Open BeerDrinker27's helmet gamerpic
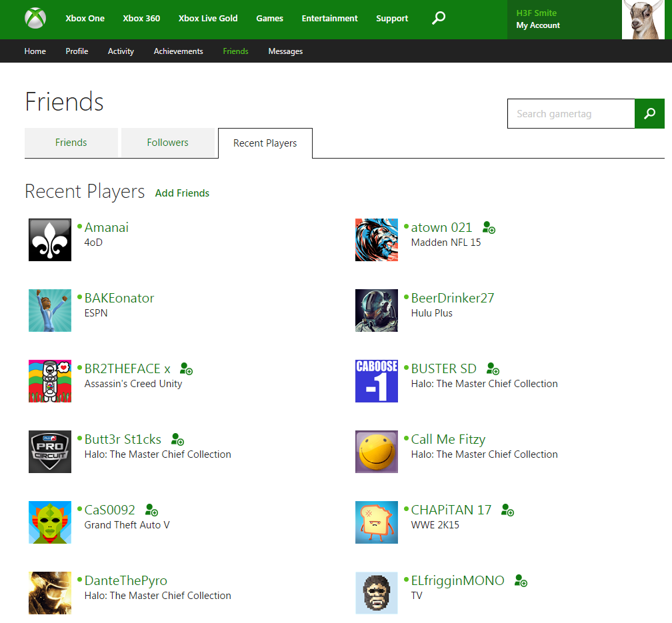The width and height of the screenshot is (672, 623). (377, 311)
